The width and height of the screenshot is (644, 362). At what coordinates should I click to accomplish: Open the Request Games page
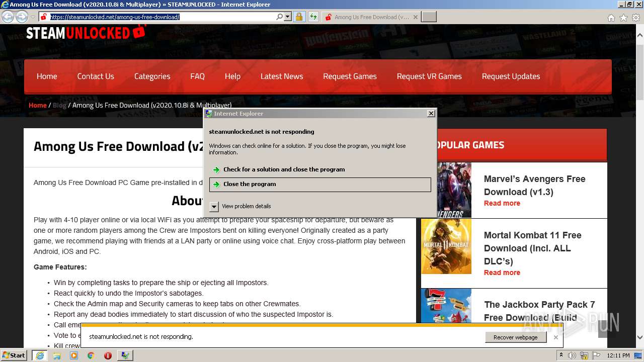coord(350,76)
